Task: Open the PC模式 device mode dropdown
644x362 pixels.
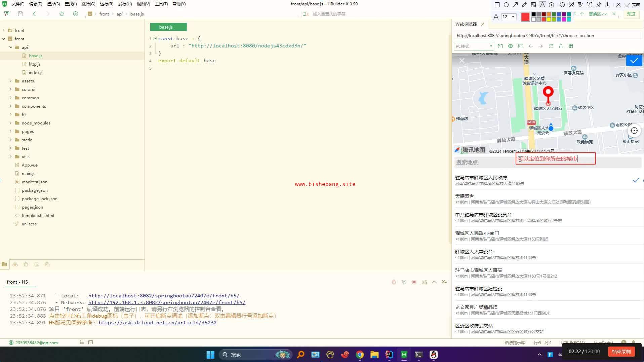Action: point(474,46)
